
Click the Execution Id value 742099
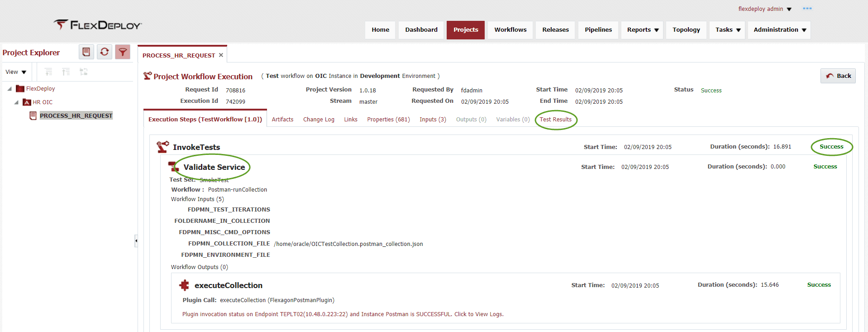[235, 102]
